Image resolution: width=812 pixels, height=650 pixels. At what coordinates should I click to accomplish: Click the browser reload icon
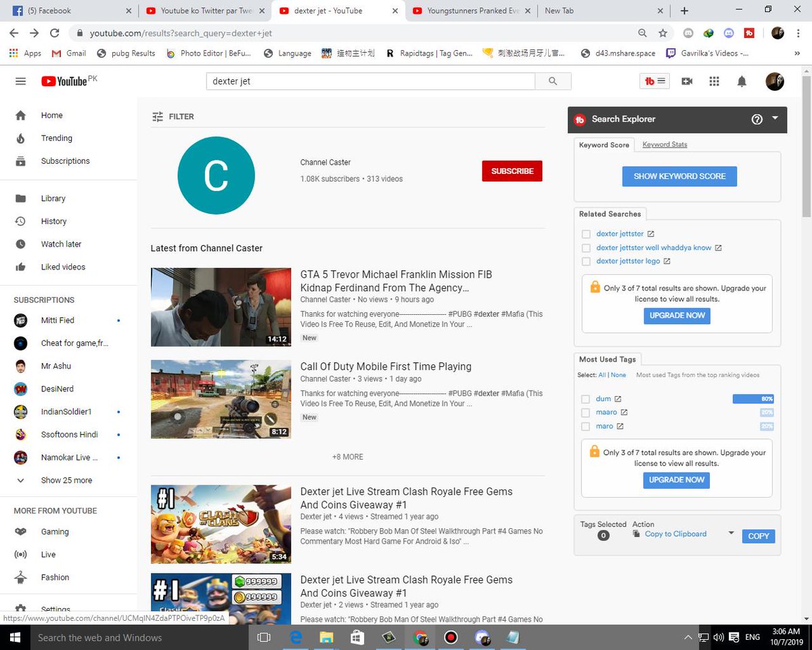click(55, 32)
